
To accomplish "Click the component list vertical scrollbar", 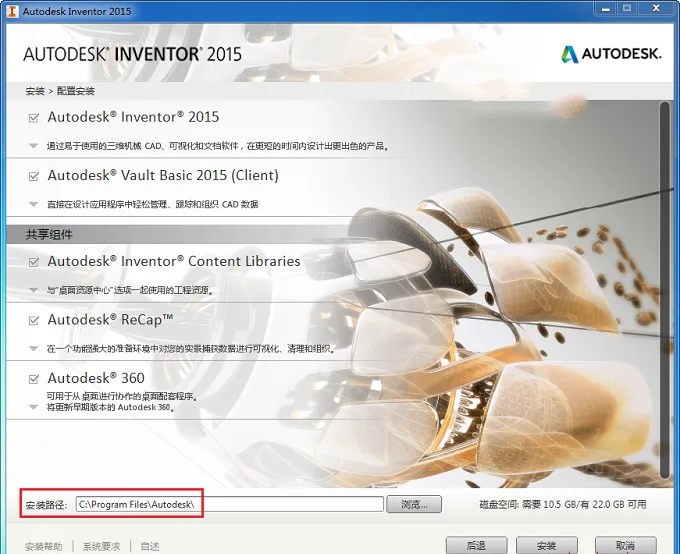I will coord(664,291).
